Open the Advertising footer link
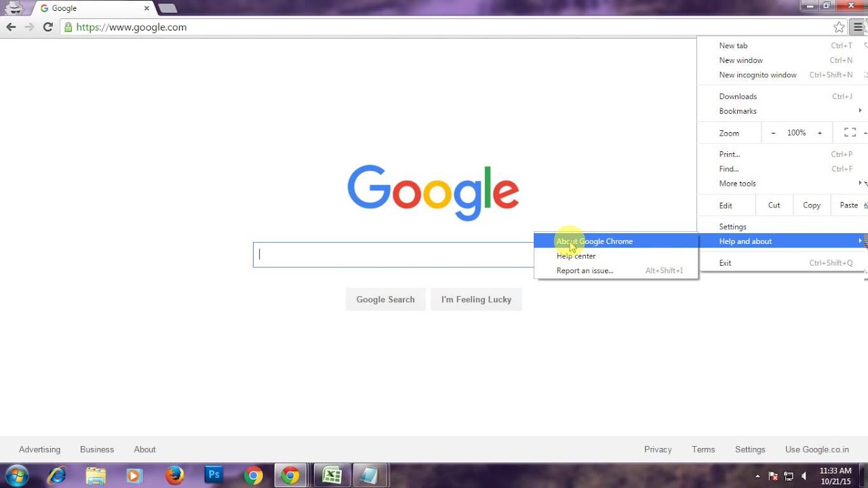The height and width of the screenshot is (488, 868). pos(39,449)
